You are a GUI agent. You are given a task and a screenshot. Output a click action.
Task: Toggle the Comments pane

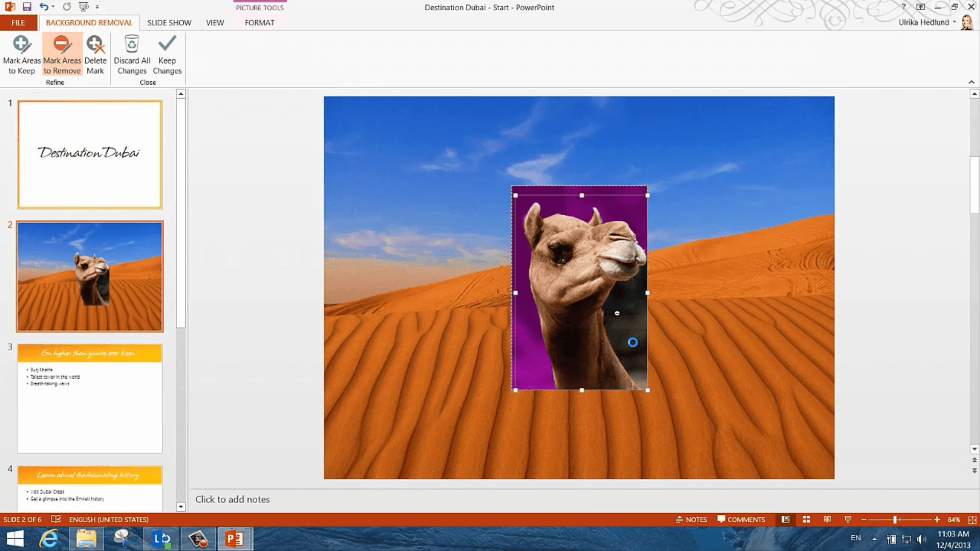click(x=741, y=519)
